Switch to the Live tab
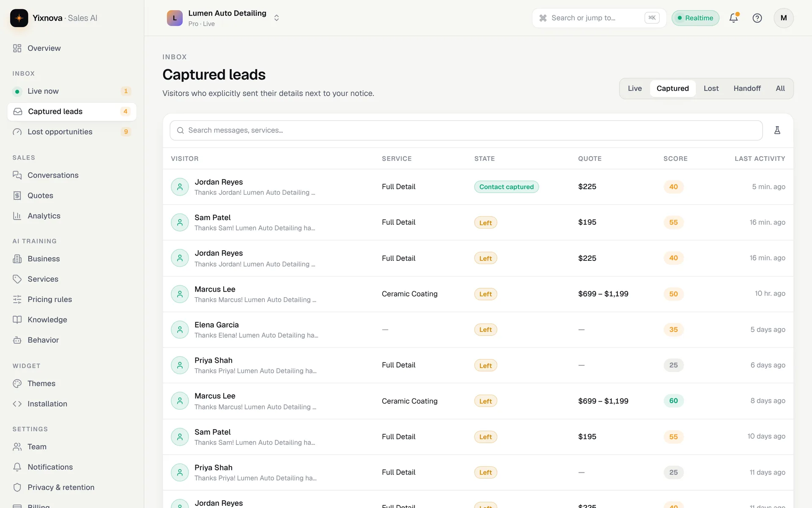Viewport: 812px width, 508px height. click(x=634, y=88)
